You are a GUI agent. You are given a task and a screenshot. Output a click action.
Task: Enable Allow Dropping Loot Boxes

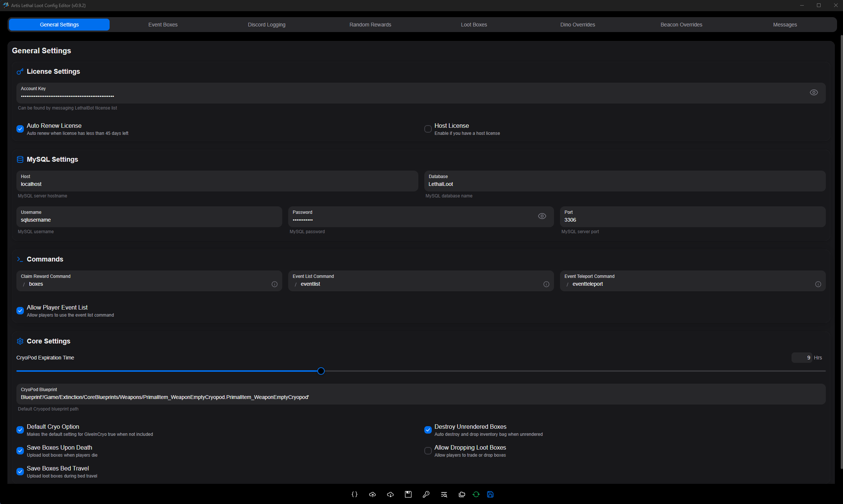pos(428,451)
